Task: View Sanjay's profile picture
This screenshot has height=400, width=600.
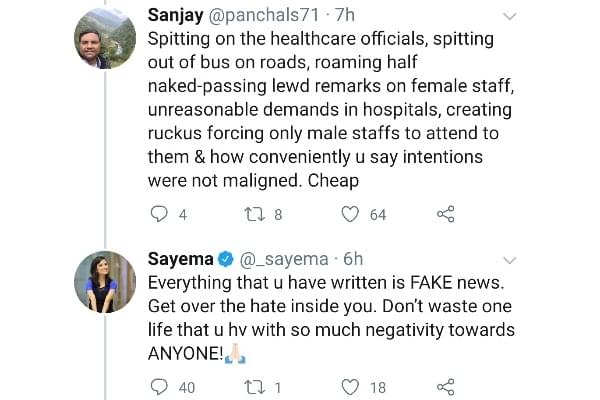Action: (x=105, y=40)
